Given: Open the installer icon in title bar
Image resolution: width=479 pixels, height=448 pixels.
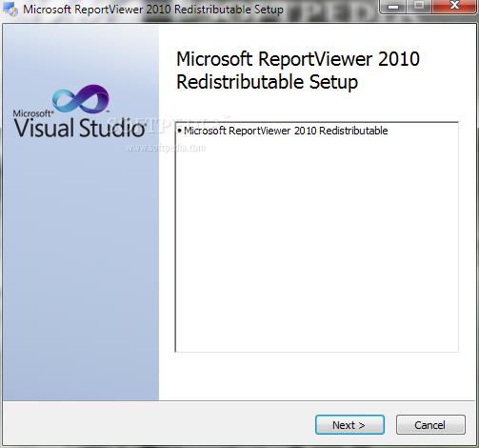Looking at the screenshot, I should point(10,10).
